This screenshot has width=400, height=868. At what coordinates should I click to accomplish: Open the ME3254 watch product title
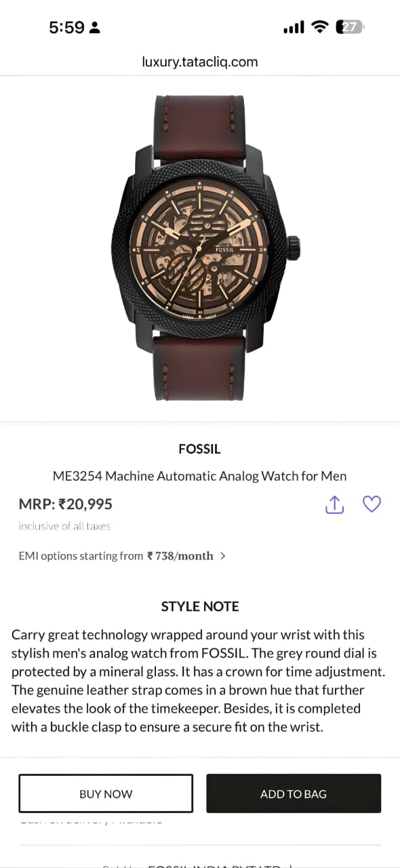(199, 475)
